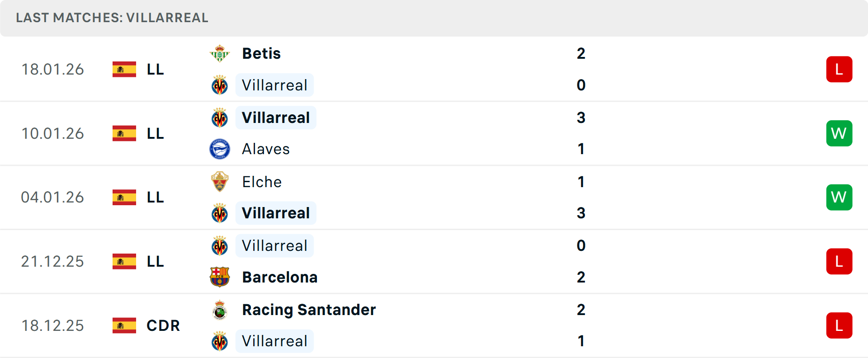The width and height of the screenshot is (868, 358).
Task: Click Villarreal crest in the Betis match
Action: pyautogui.click(x=220, y=85)
